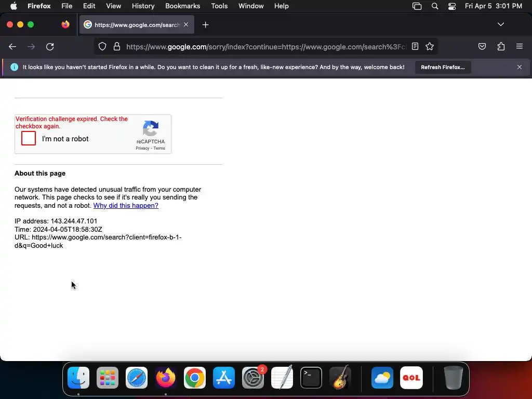
Task: Click the Stage Manager menu bar icon
Action: 417,6
